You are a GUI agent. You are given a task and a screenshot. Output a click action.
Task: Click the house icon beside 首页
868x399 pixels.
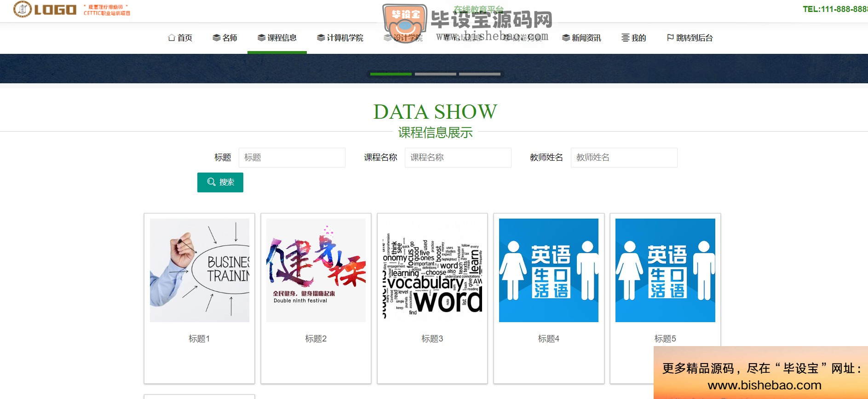[172, 38]
